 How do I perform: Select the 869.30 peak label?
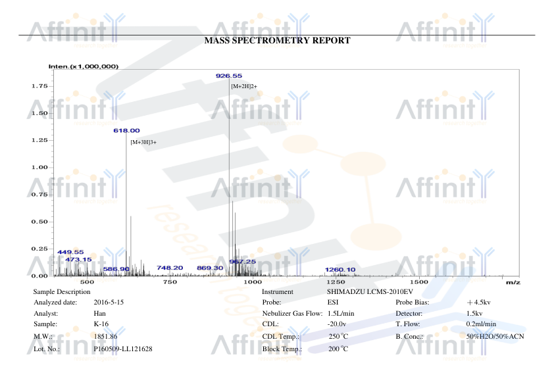211,268
